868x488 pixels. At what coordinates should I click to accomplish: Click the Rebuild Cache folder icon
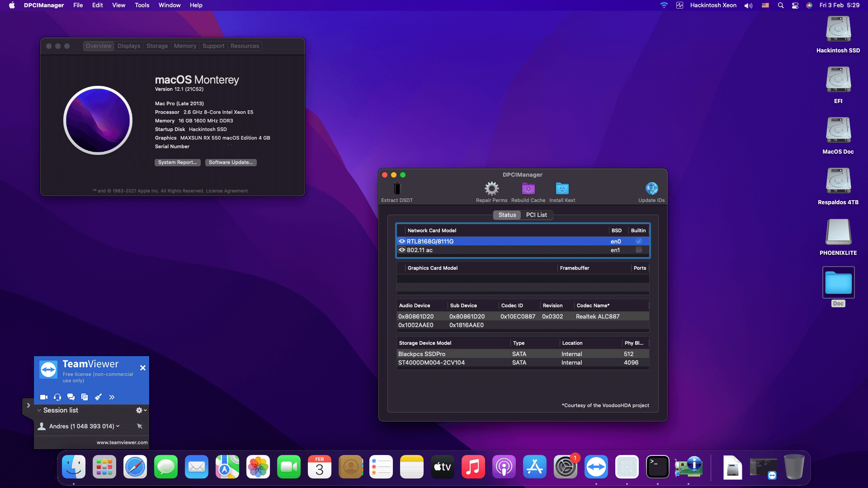coord(528,188)
